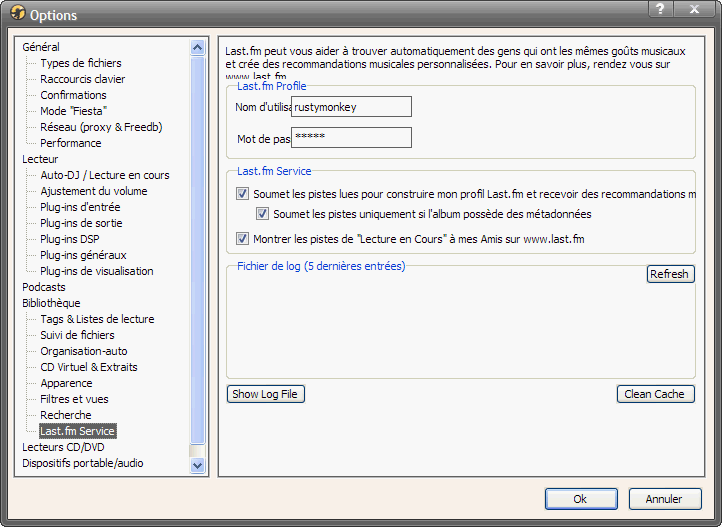Image resolution: width=722 pixels, height=527 pixels.
Task: Open Raccourcis clavier settings
Action: click(x=82, y=79)
